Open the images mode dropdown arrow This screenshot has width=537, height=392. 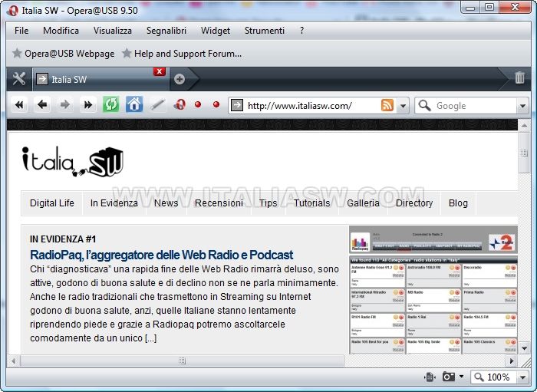[461, 377]
